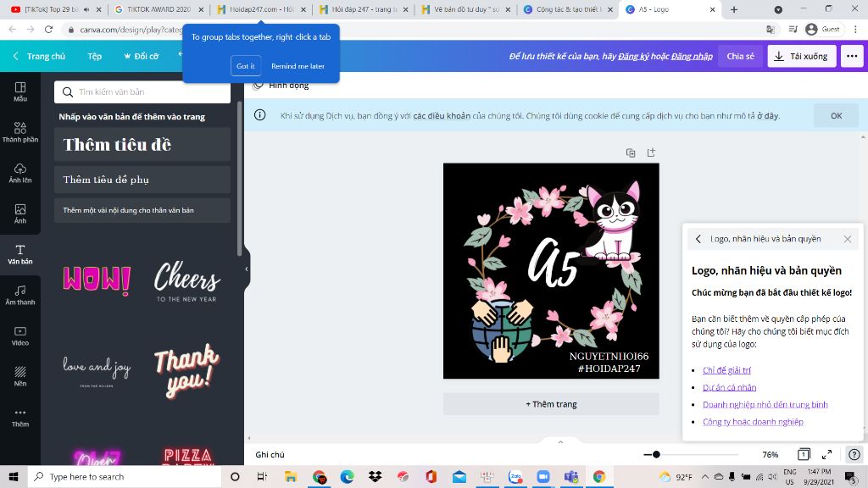The height and width of the screenshot is (488, 868).
Task: Select the Chỉ để giải trí option
Action: [726, 370]
